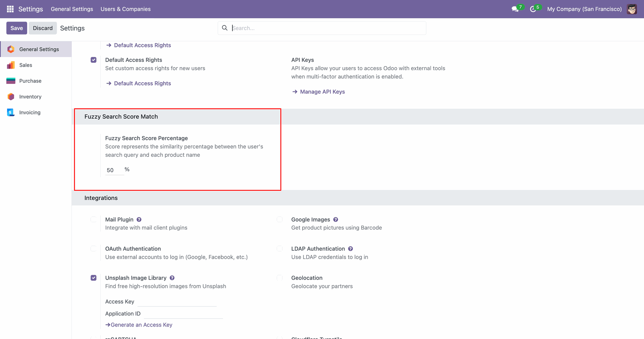Enable the OAuth Authentication checkbox
Viewport: 644px width, 339px height.
pyautogui.click(x=94, y=249)
